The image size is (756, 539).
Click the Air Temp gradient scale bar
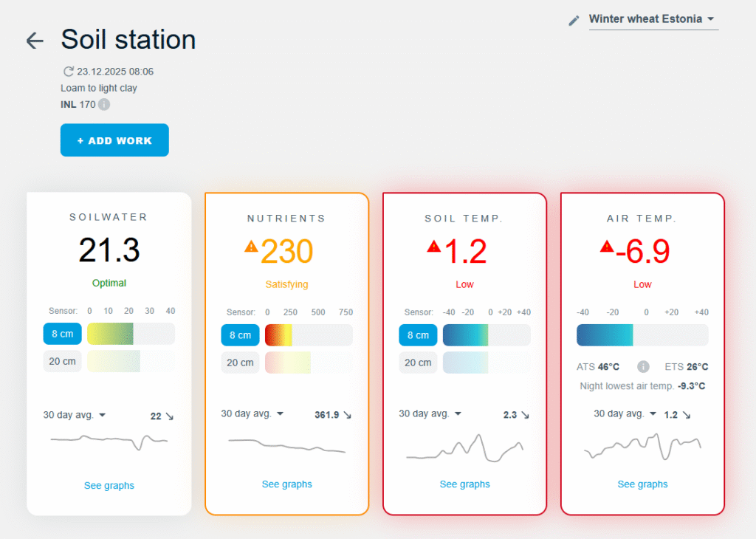coord(642,334)
